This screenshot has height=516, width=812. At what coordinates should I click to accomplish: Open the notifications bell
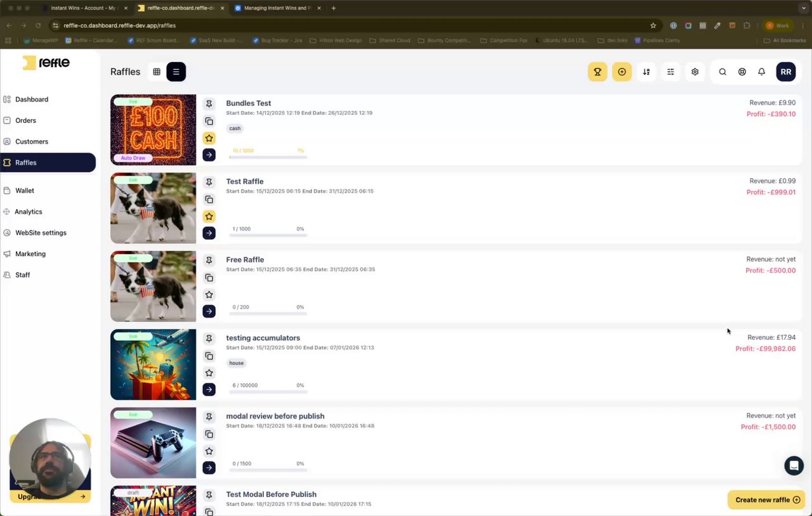coord(762,72)
